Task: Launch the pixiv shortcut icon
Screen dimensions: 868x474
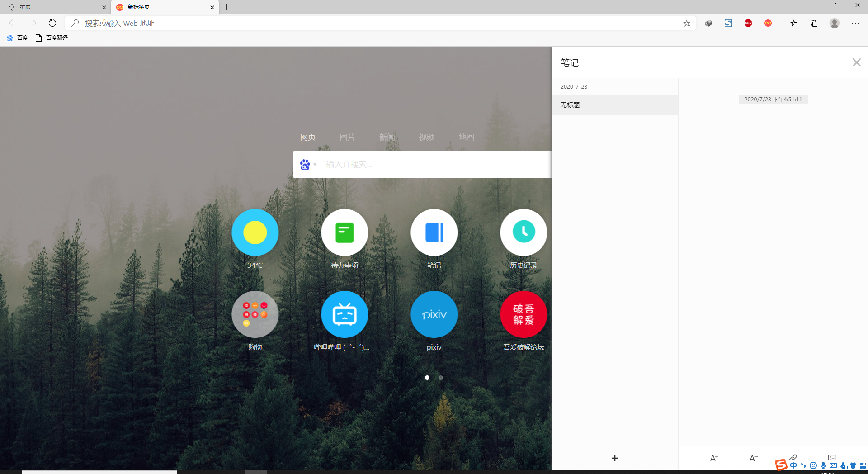Action: [434, 314]
